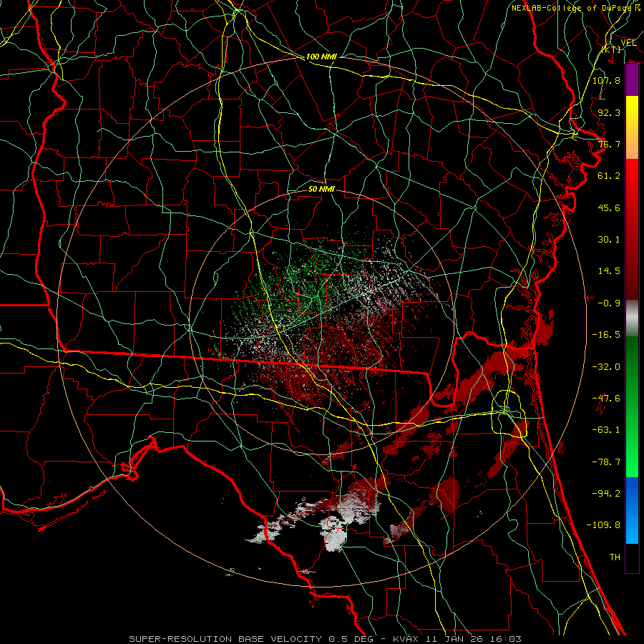Click the 76.7 legend value

point(609,144)
